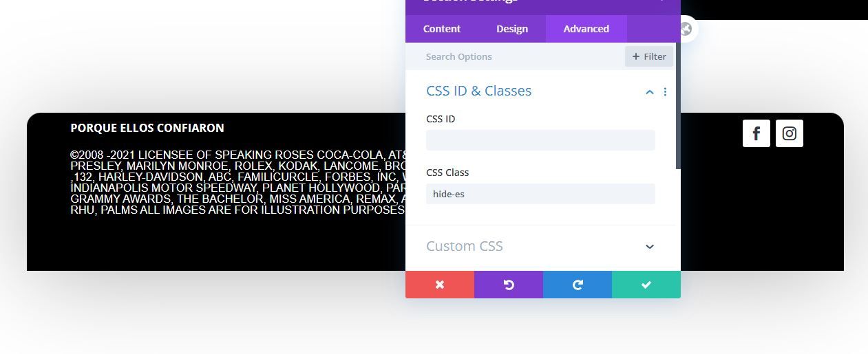Screen dimensions: 868x354
Task: Click the CSS ID label
Action: 441,119
